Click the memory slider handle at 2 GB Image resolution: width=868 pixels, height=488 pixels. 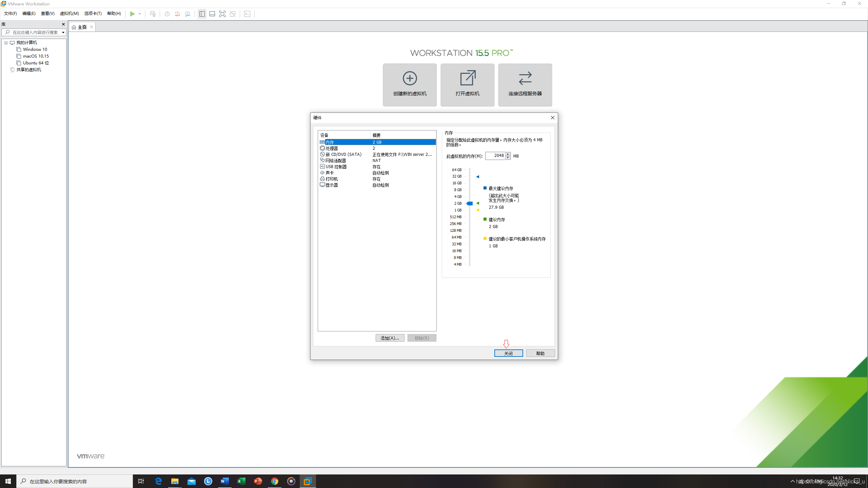tap(470, 203)
